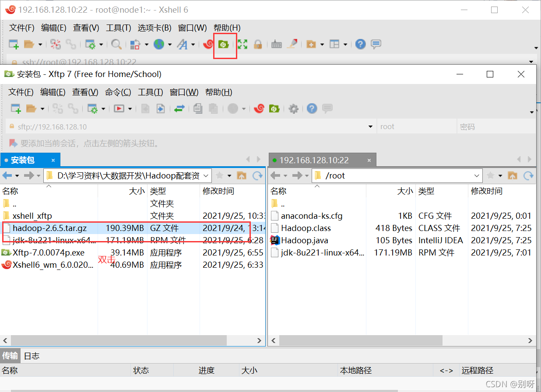Click the padlock lock icon in Xshell toolbar

click(x=258, y=44)
